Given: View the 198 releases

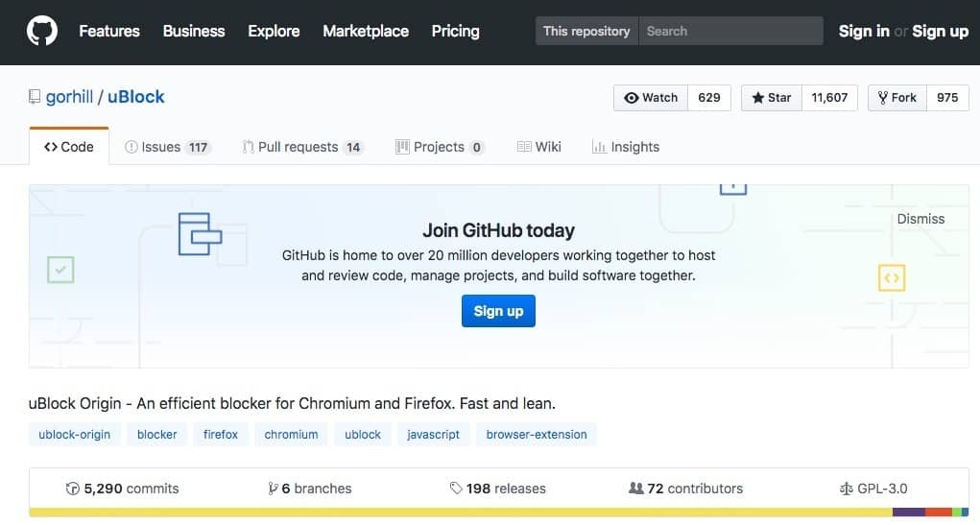Looking at the screenshot, I should (498, 489).
